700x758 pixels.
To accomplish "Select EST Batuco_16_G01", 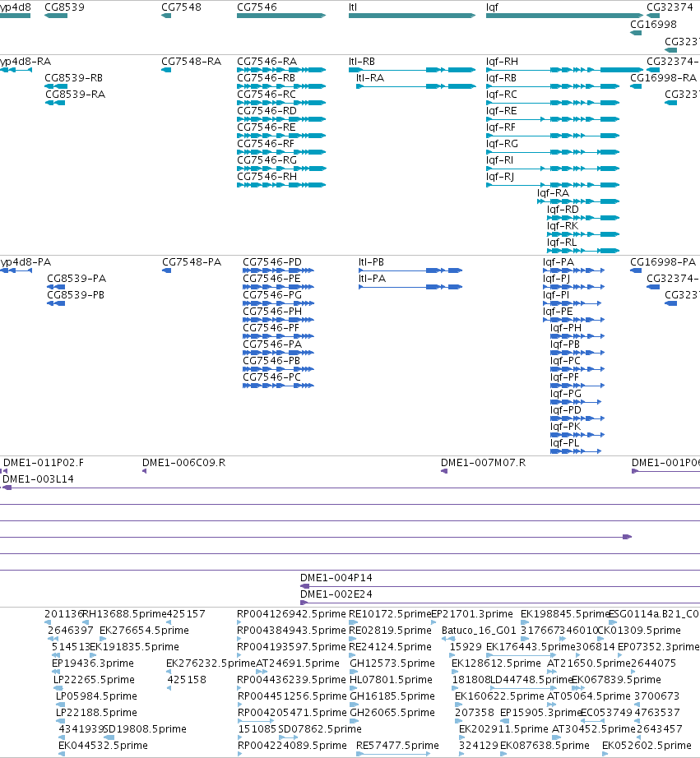I will [479, 631].
